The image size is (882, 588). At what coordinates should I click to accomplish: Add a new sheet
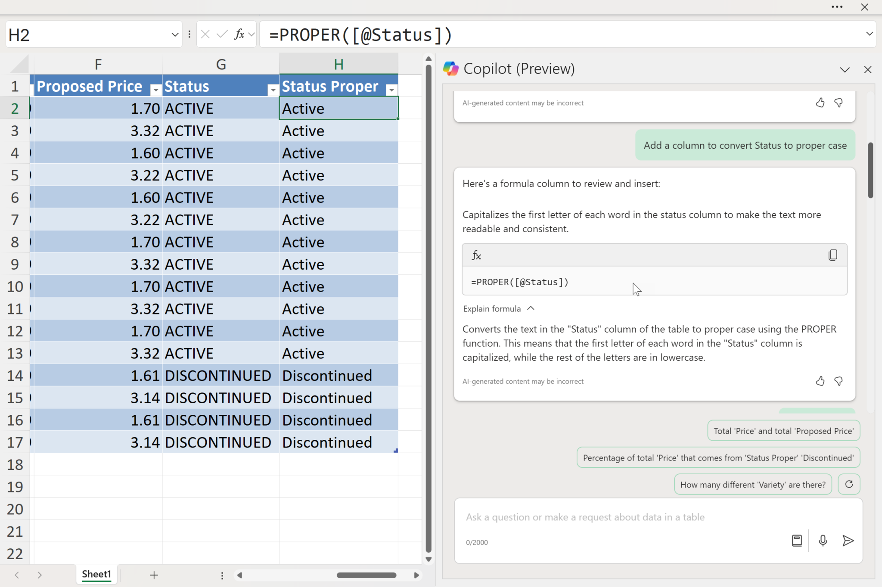(x=154, y=575)
